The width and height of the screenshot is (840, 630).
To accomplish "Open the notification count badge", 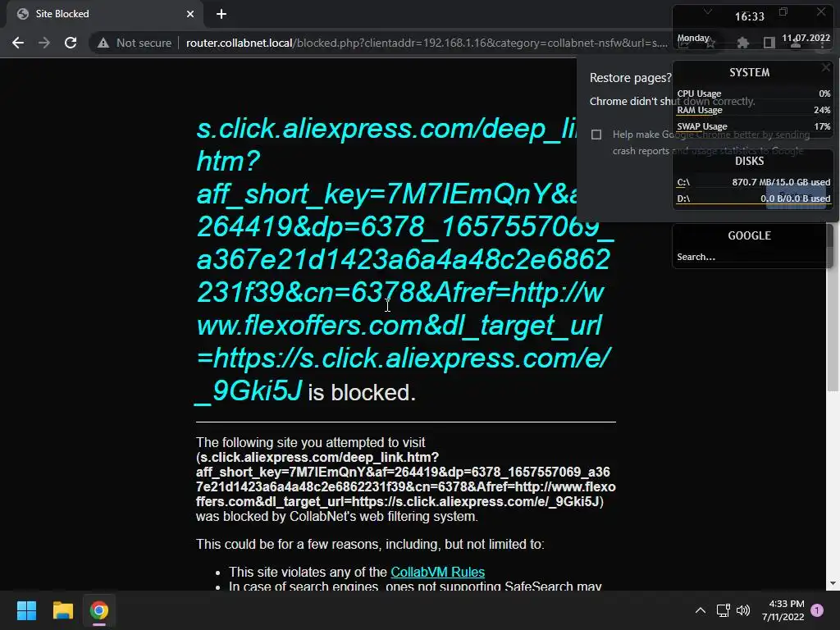I will [x=817, y=609].
